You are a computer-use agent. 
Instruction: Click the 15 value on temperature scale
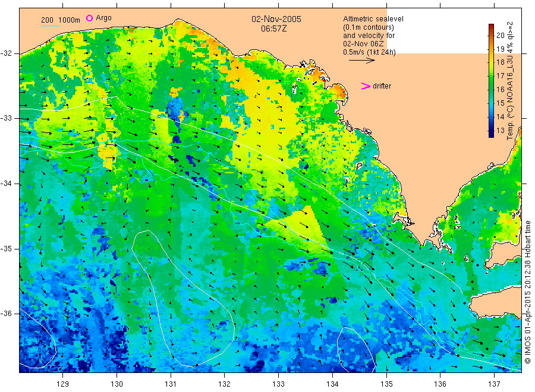pos(500,103)
